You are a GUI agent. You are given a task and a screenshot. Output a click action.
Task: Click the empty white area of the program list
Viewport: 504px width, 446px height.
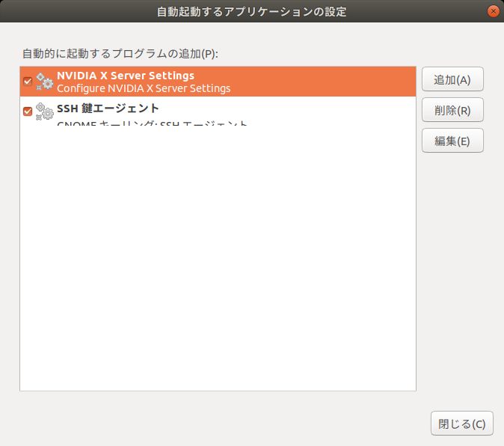[217, 262]
